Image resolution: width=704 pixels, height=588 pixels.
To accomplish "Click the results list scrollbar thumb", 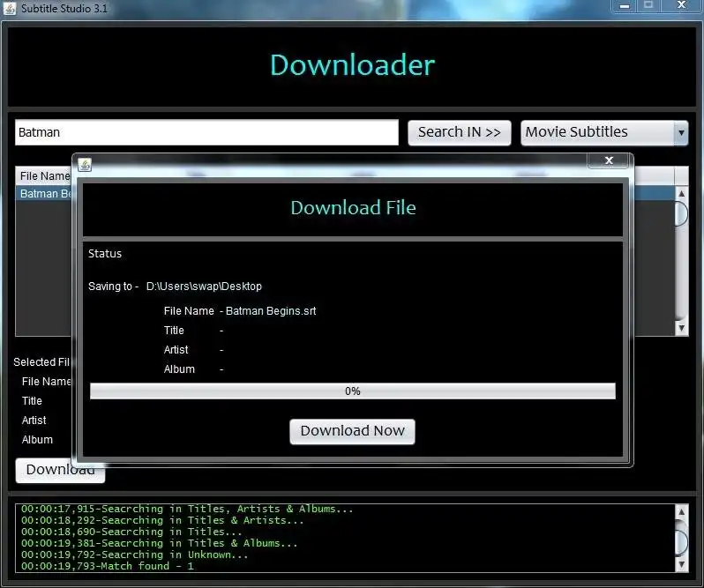I will 681,213.
